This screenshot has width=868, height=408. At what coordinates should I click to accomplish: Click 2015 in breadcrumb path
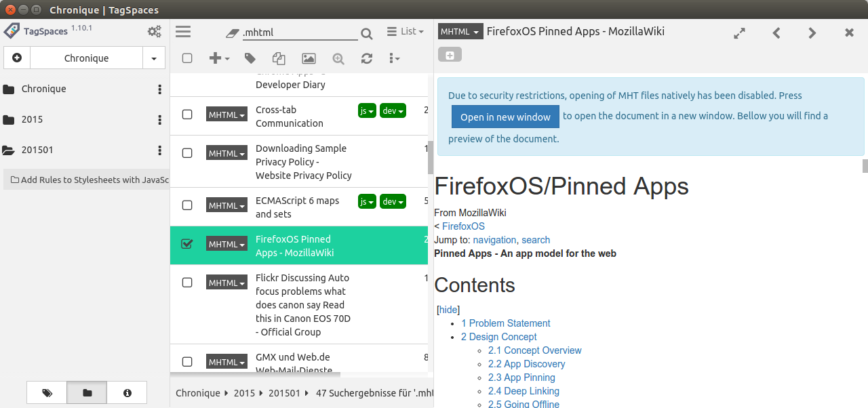tap(244, 392)
